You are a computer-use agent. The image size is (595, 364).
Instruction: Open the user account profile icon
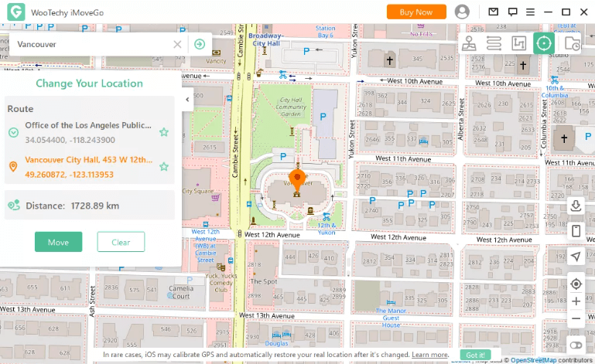(463, 12)
